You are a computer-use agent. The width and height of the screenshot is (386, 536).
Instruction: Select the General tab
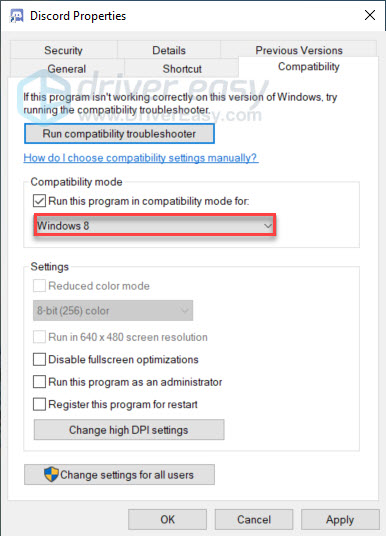point(67,68)
